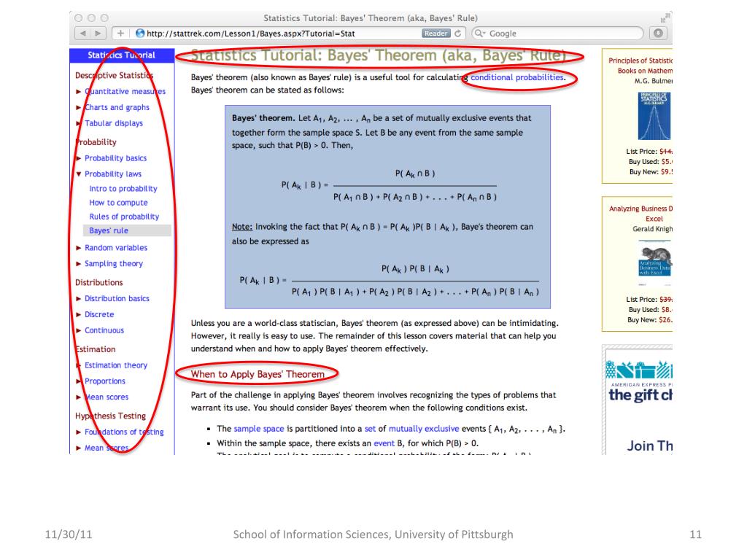Click the reload page icon in address bar

click(x=458, y=34)
